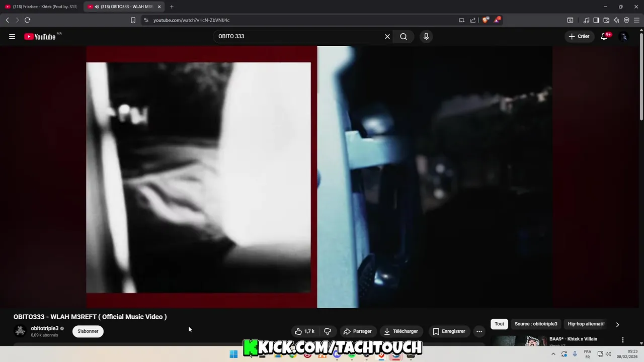The width and height of the screenshot is (644, 362).
Task: Open the tab search icon in toolbar
Action: [570, 20]
